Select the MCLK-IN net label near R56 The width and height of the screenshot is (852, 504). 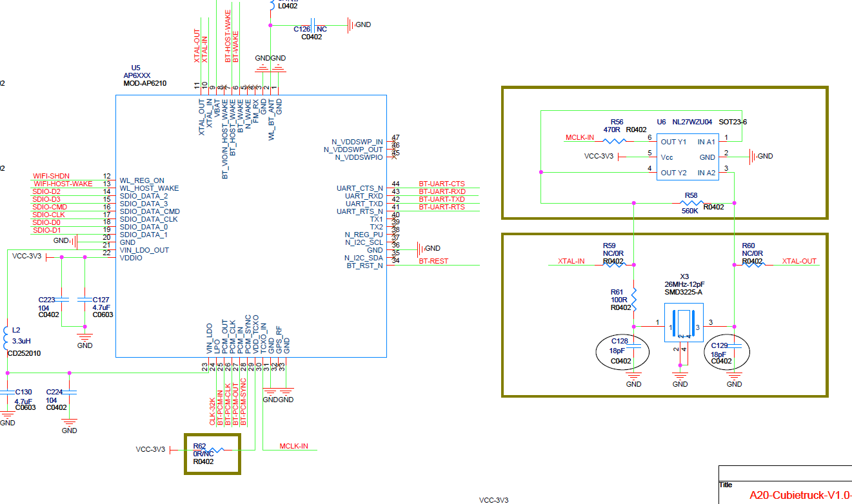click(580, 137)
